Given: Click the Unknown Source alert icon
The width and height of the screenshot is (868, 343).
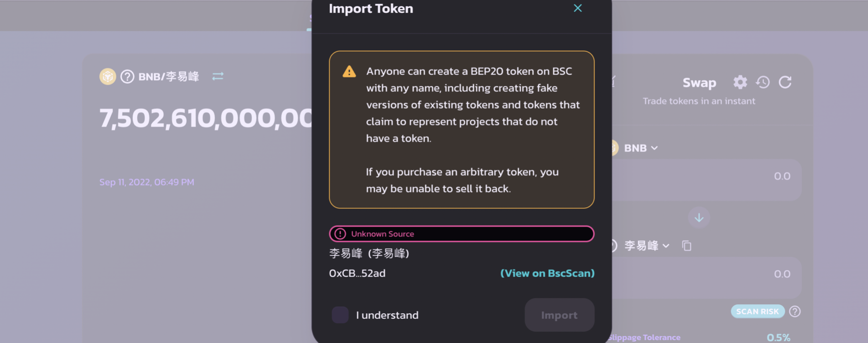Looking at the screenshot, I should point(340,234).
